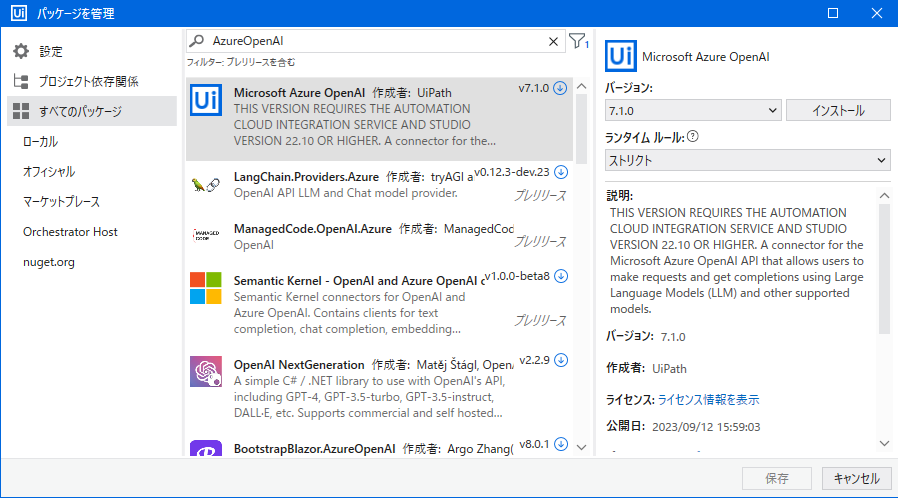Click the runtime rule help question mark
The image size is (898, 498).
click(x=693, y=136)
